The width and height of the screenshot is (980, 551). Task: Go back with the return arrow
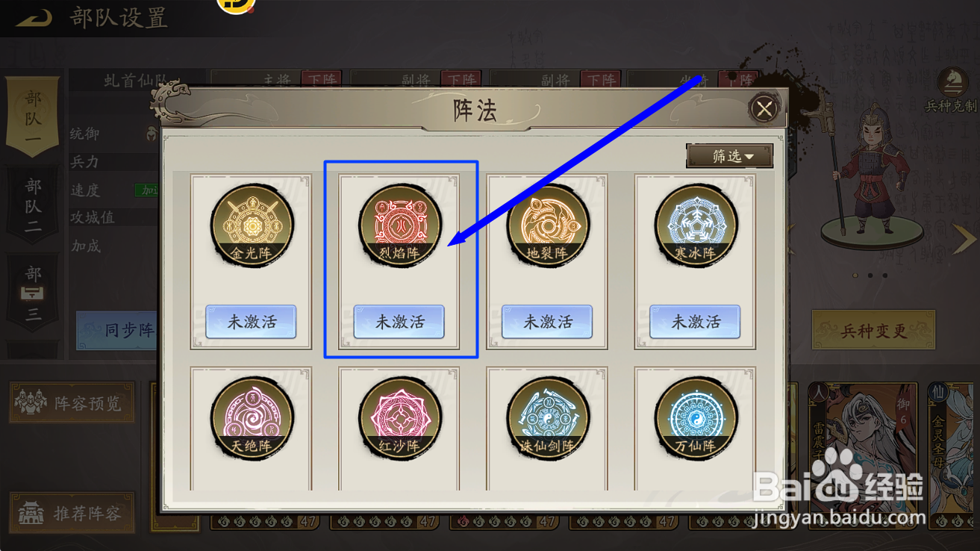click(33, 18)
